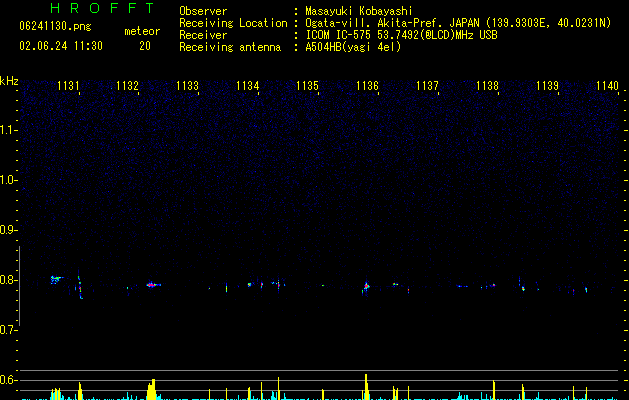Select the filename 06241130.png
629x400 pixels.
(55, 27)
